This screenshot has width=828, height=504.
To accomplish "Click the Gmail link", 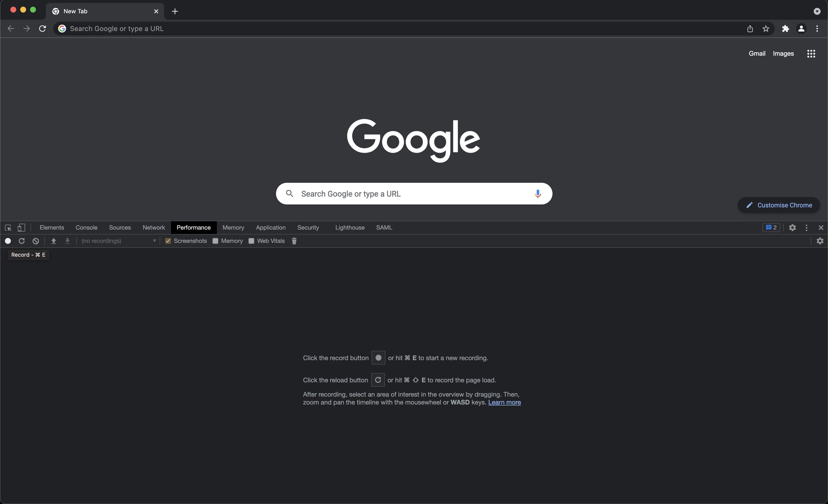I will (757, 53).
